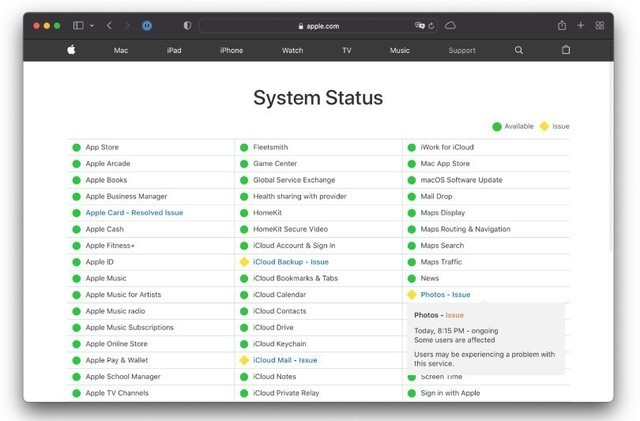640x421 pixels.
Task: Click the Apple Fitness+ text
Action: tap(110, 245)
